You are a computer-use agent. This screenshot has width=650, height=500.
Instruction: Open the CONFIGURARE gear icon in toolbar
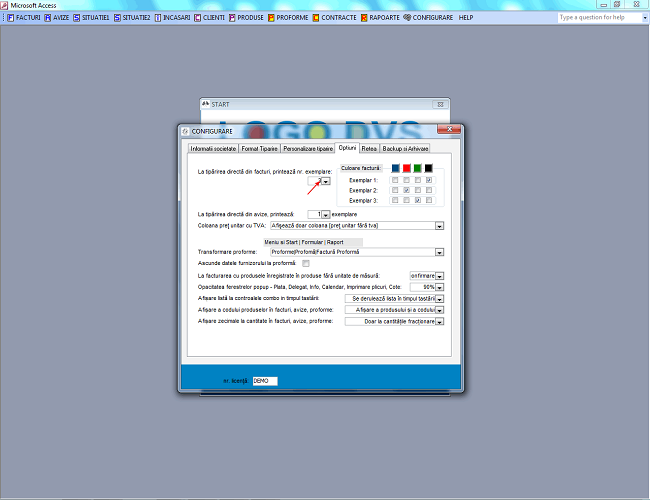coord(407,17)
